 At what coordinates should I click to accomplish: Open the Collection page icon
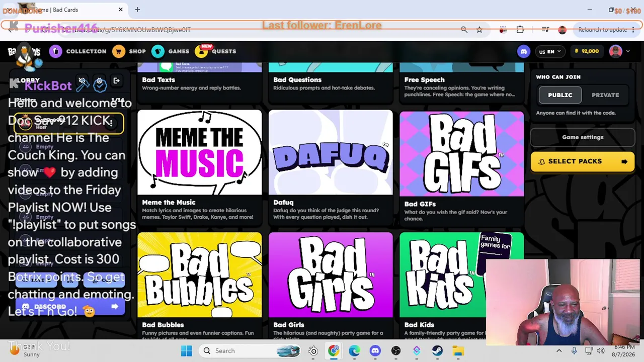[56, 51]
